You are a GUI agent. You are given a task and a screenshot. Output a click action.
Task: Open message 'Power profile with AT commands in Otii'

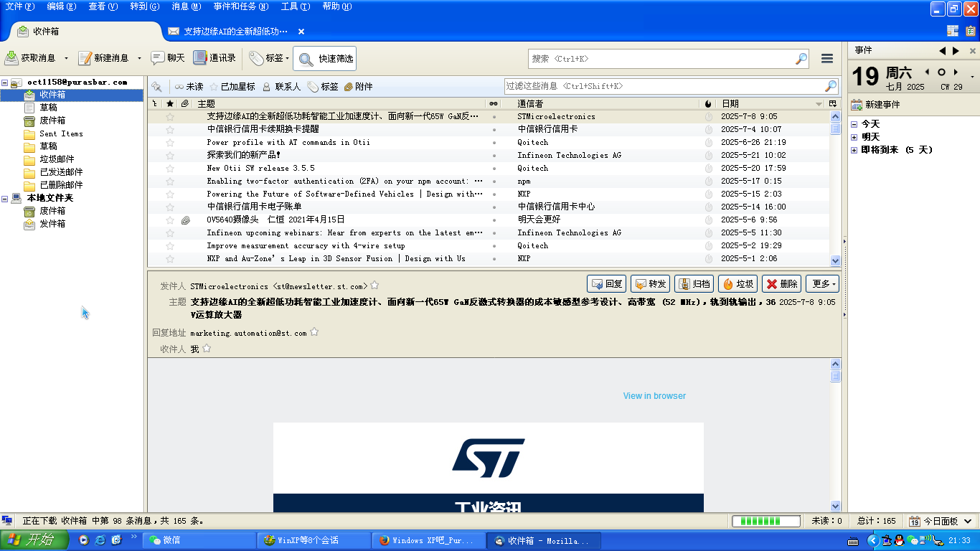(x=288, y=142)
